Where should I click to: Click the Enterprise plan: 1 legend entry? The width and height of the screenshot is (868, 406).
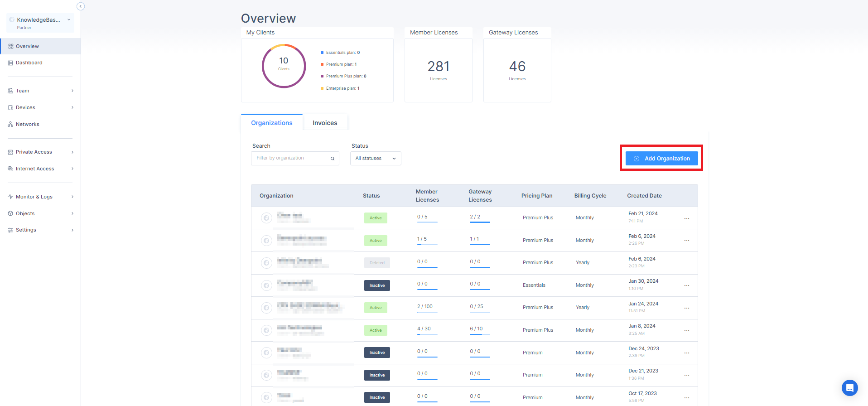pyautogui.click(x=340, y=88)
